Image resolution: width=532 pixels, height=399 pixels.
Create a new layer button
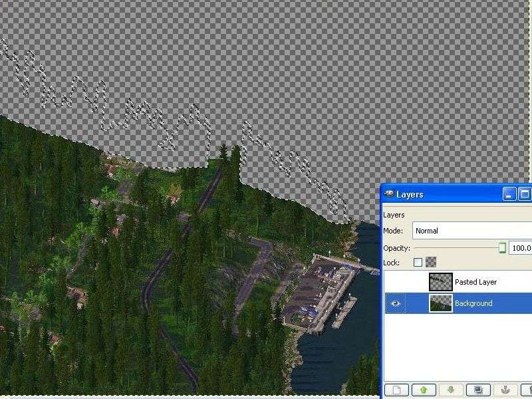point(396,390)
